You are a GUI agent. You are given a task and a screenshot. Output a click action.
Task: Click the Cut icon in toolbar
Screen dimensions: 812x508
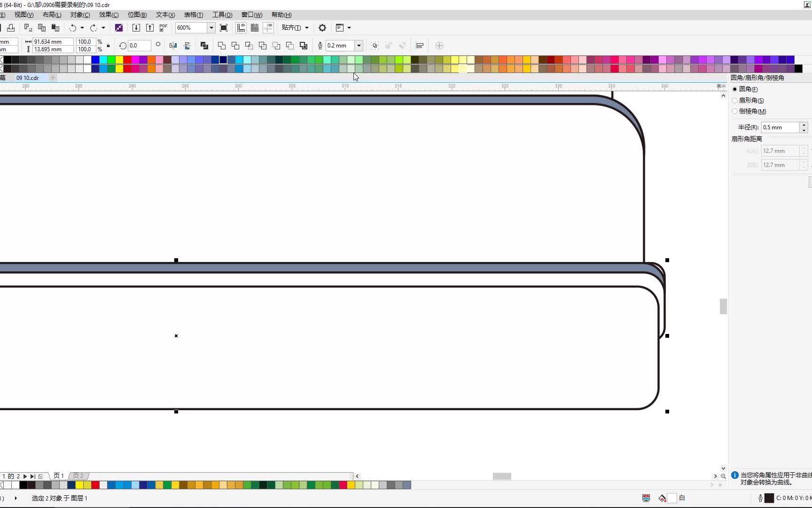(x=28, y=28)
